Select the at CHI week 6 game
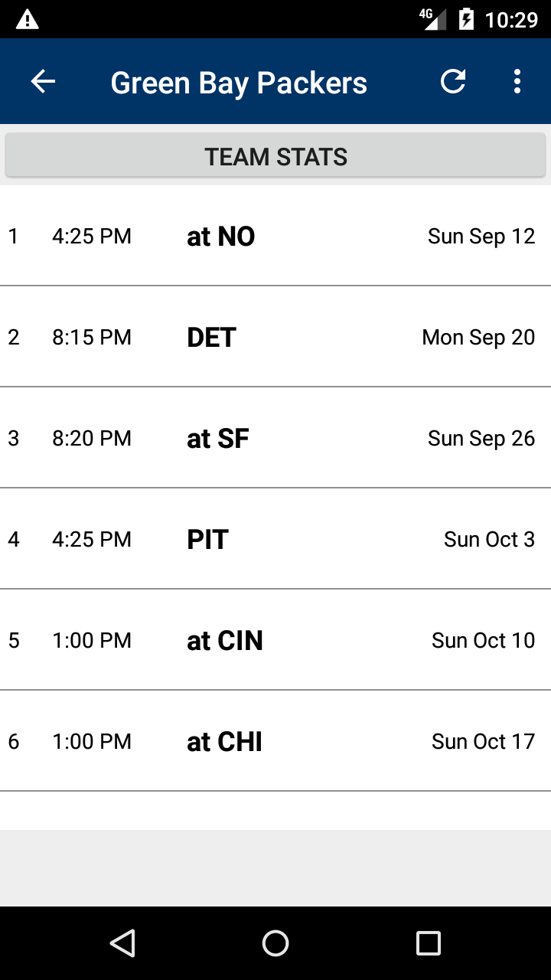Viewport: 551px width, 980px height. [x=275, y=741]
